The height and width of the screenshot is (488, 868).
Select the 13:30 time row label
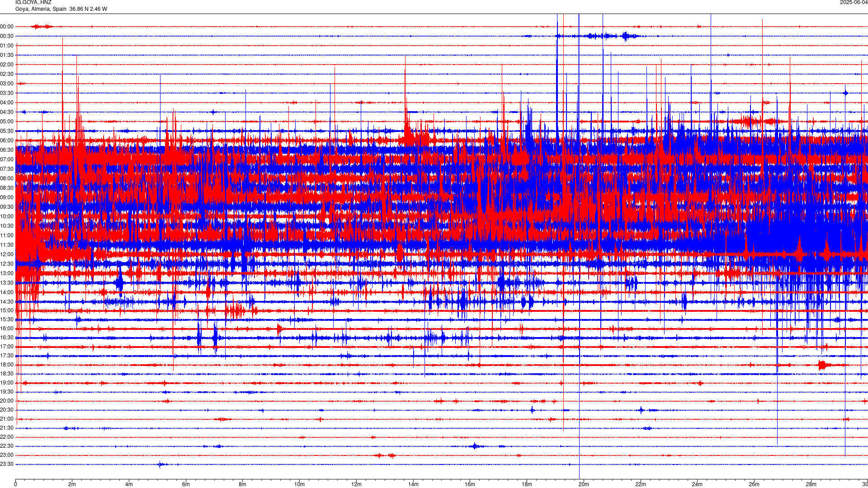click(7, 283)
